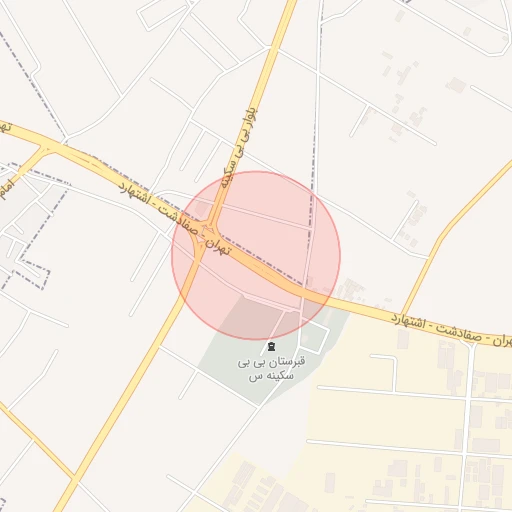Click the vertical dash-dot boundary line above the circle
Screen dimensions: 512x512
[314, 140]
